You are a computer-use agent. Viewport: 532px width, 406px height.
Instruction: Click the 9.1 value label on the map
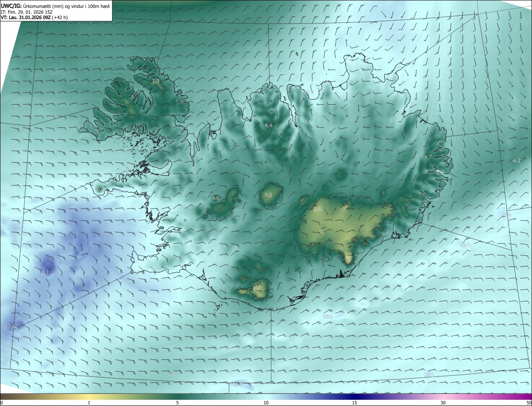(x=505, y=264)
